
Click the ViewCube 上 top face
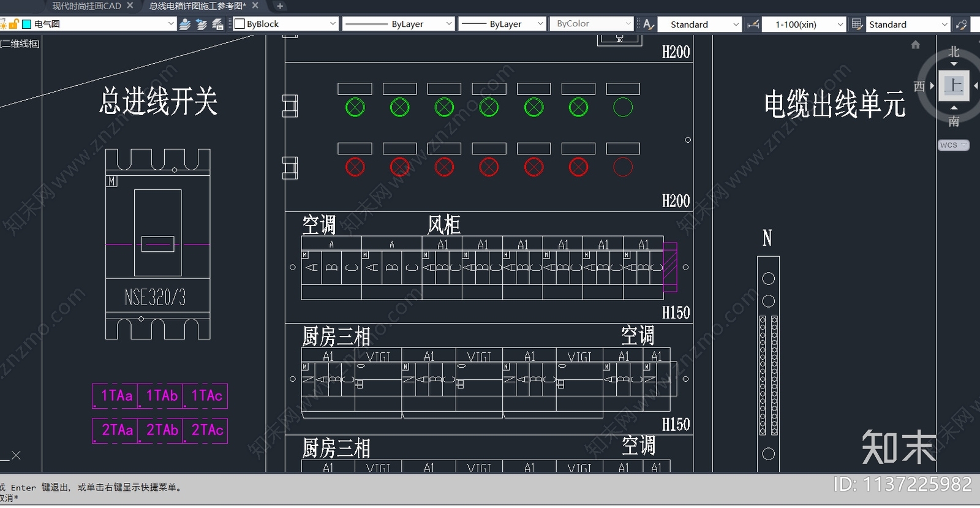point(954,85)
